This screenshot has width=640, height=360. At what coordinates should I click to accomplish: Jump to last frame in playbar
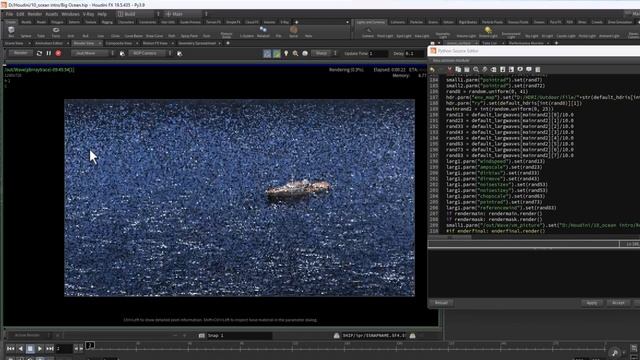pyautogui.click(x=50, y=349)
